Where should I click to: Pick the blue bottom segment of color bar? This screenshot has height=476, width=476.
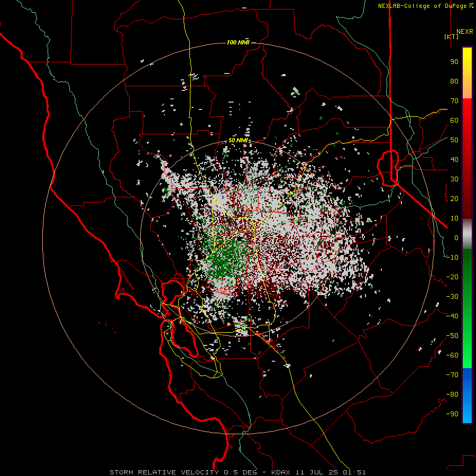coord(467,396)
